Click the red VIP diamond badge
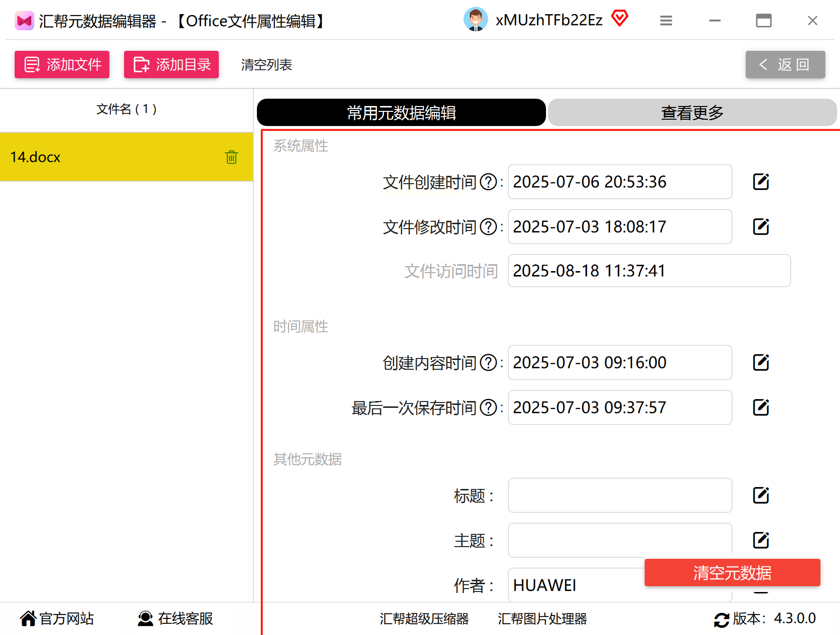The width and height of the screenshot is (840, 635). [620, 19]
